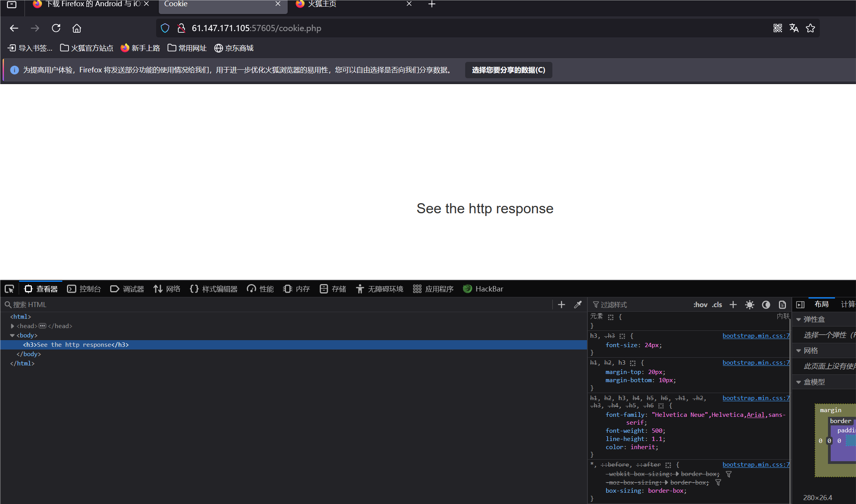This screenshot has height=504, width=856.
Task: Filter rules containing -moz-box-sizing
Action: (x=718, y=483)
